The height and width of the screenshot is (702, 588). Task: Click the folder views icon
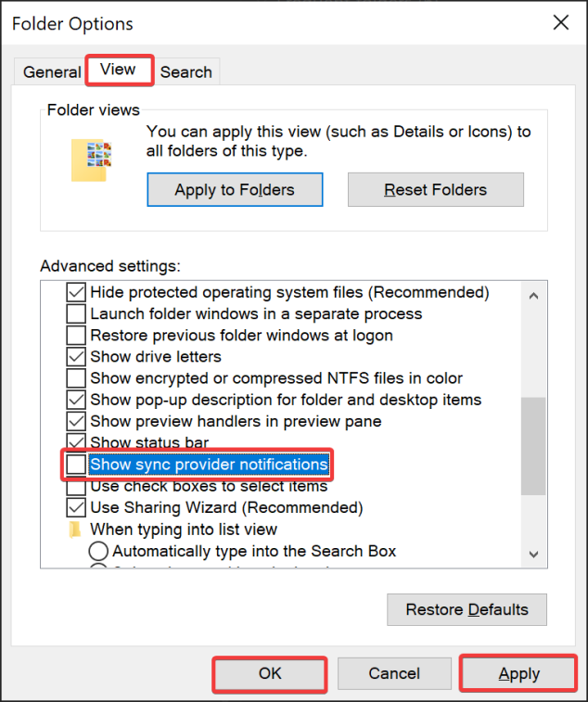tap(92, 160)
